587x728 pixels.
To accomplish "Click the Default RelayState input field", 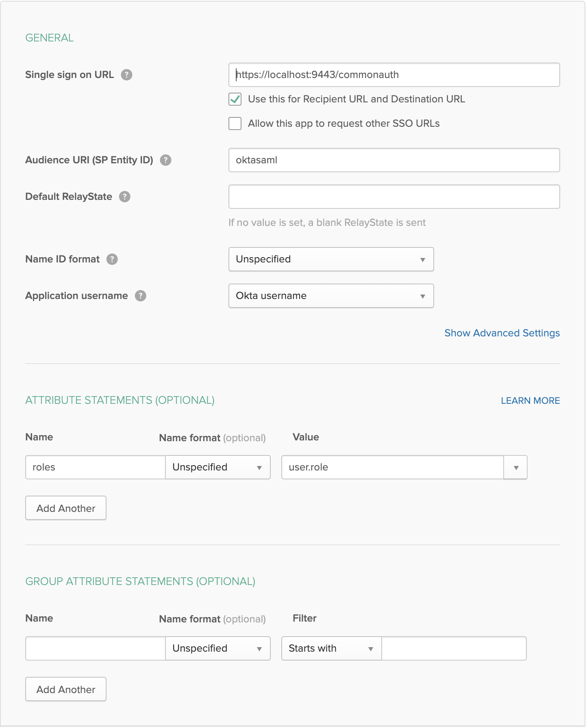I will point(394,197).
